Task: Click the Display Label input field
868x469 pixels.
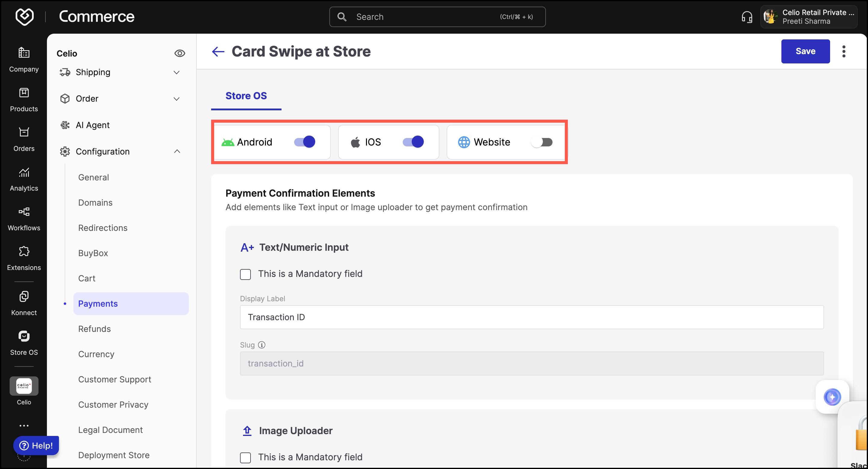Action: tap(532, 317)
